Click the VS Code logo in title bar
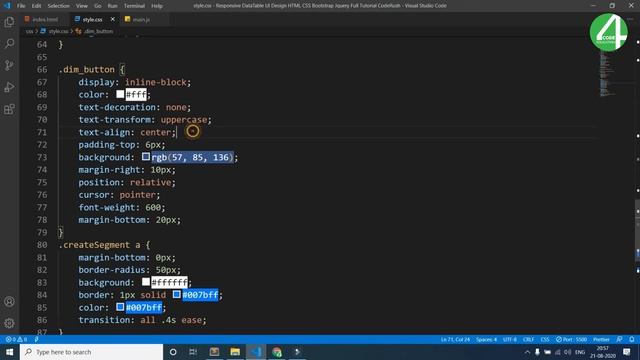Screen dimensions: 640x360 [x=7, y=6]
